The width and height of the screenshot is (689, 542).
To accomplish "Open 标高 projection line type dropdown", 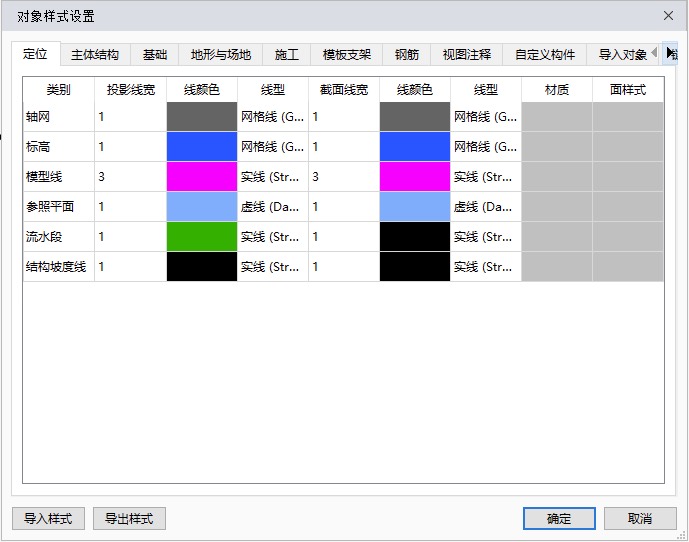I will point(273,146).
